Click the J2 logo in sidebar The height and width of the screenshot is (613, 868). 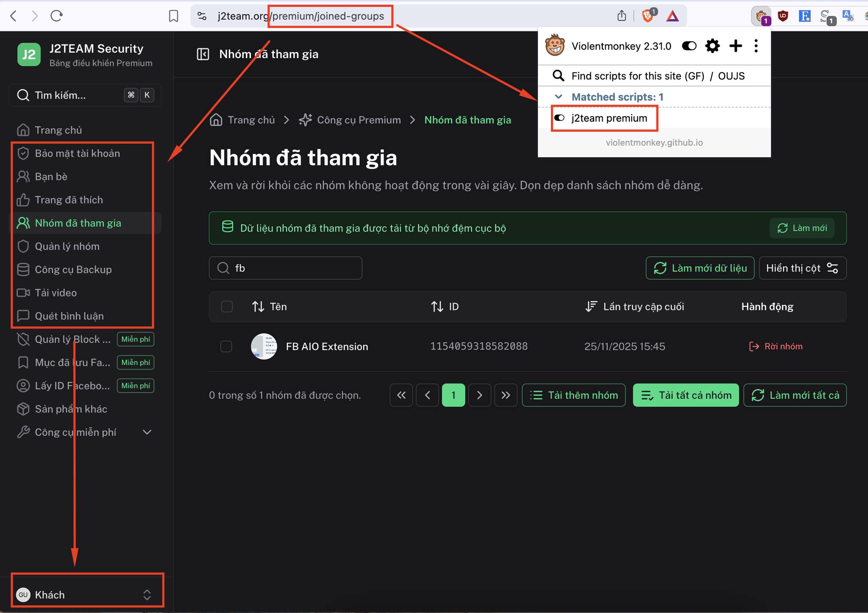tap(29, 54)
